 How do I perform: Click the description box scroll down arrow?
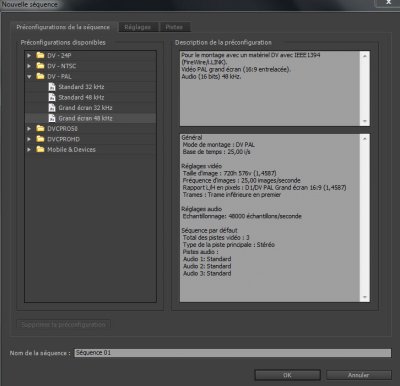click(x=365, y=121)
